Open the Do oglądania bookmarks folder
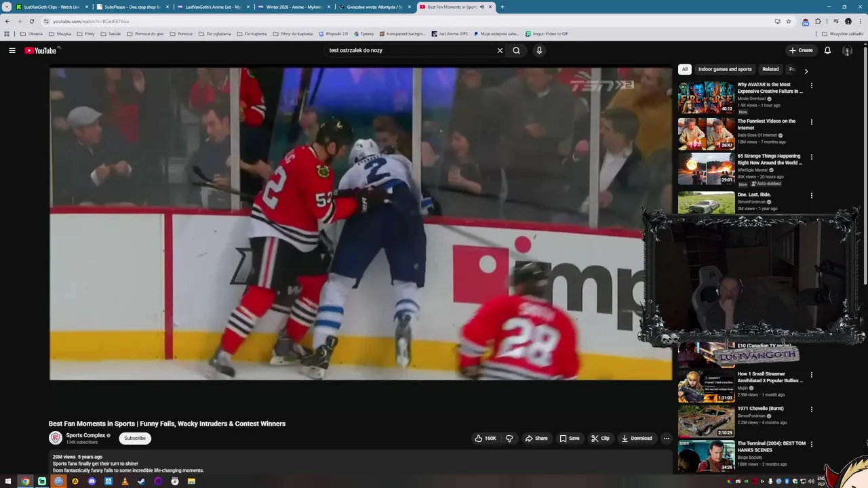The image size is (868, 488). pyautogui.click(x=214, y=34)
